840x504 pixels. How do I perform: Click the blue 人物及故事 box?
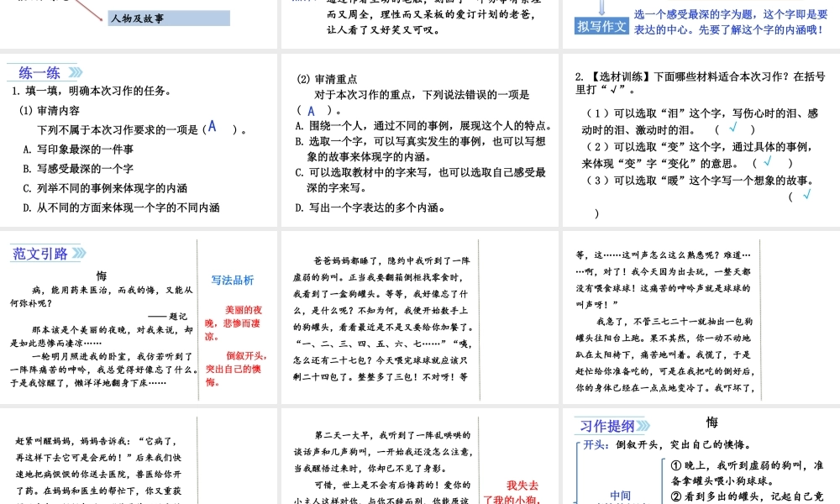(x=169, y=18)
